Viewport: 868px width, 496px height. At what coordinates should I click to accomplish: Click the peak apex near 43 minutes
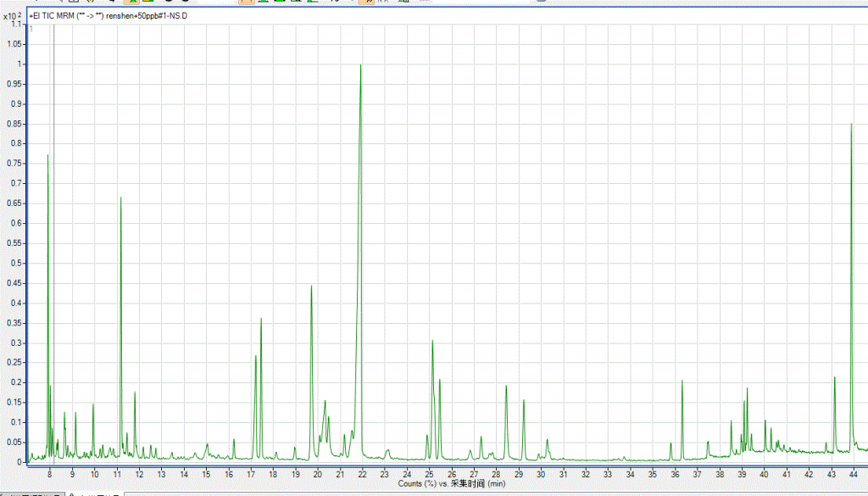click(834, 378)
